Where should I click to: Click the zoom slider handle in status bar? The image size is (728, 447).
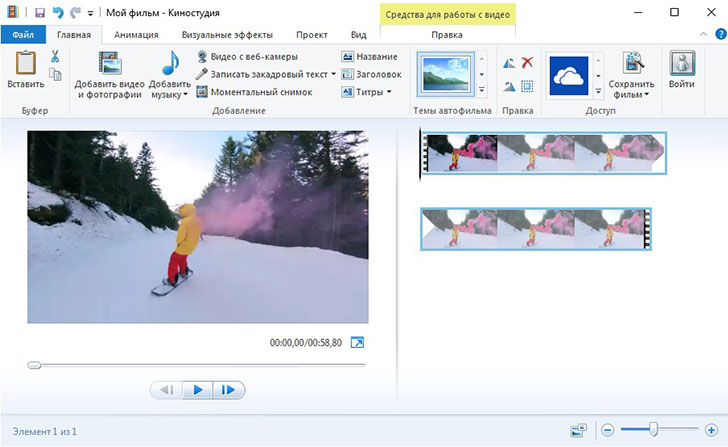click(x=653, y=429)
